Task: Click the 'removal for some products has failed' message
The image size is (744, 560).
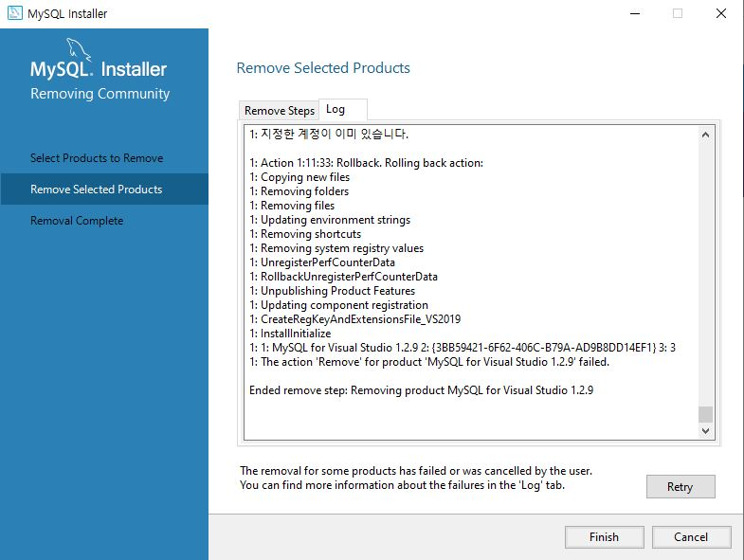Action: [416, 471]
